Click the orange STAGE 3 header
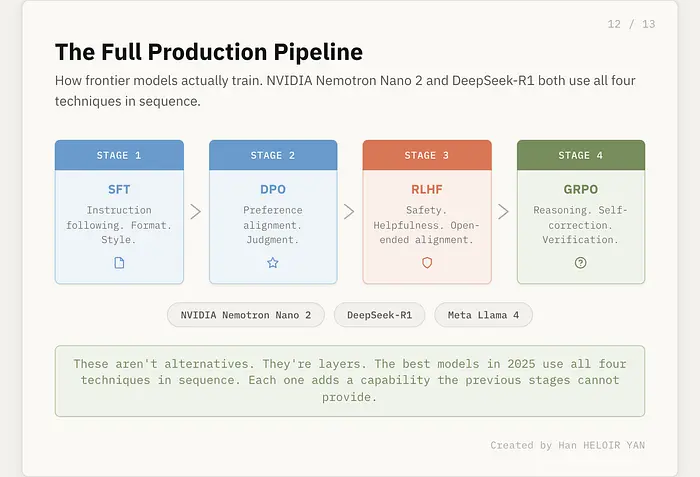Viewport: 700px width, 477px height. 427,155
